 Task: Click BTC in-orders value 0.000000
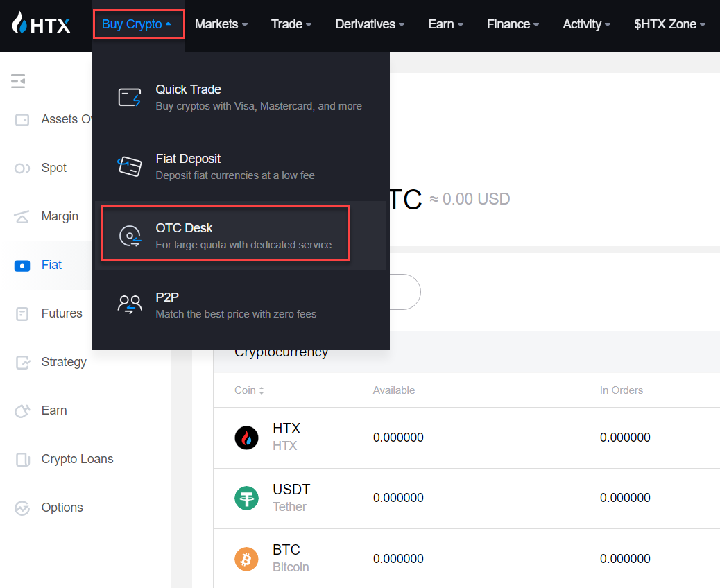(625, 559)
